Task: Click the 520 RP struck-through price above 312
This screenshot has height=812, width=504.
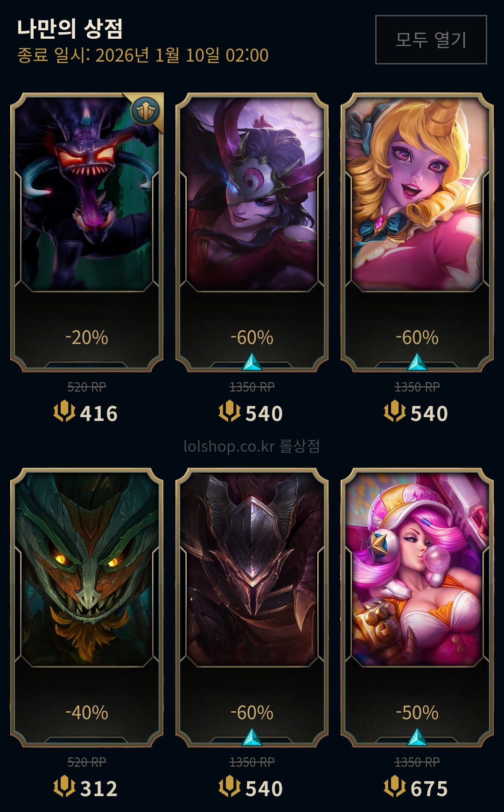Action: pyautogui.click(x=87, y=762)
